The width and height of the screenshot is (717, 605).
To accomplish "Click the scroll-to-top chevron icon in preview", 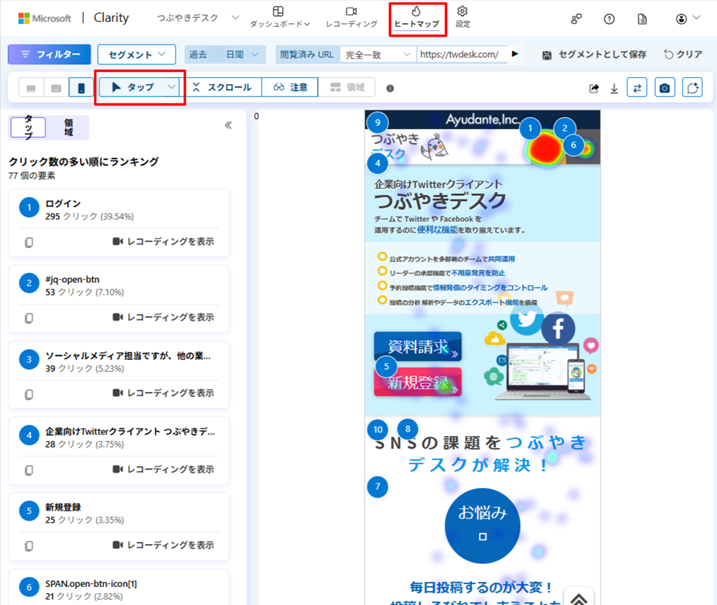I will pos(579,598).
